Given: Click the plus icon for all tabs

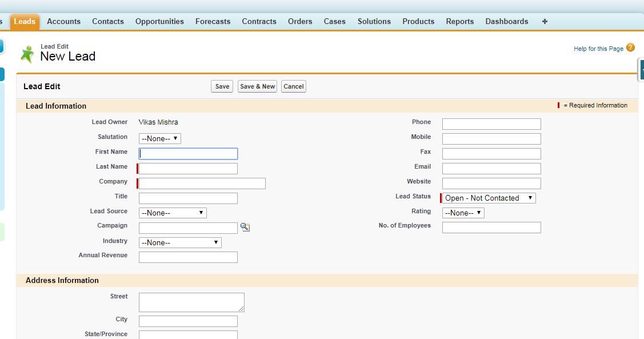Looking at the screenshot, I should coord(545,22).
